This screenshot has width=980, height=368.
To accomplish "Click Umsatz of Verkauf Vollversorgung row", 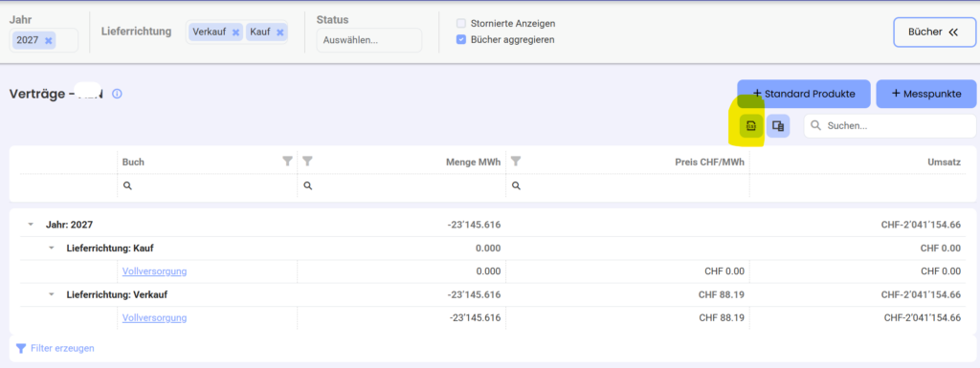I will [x=922, y=318].
